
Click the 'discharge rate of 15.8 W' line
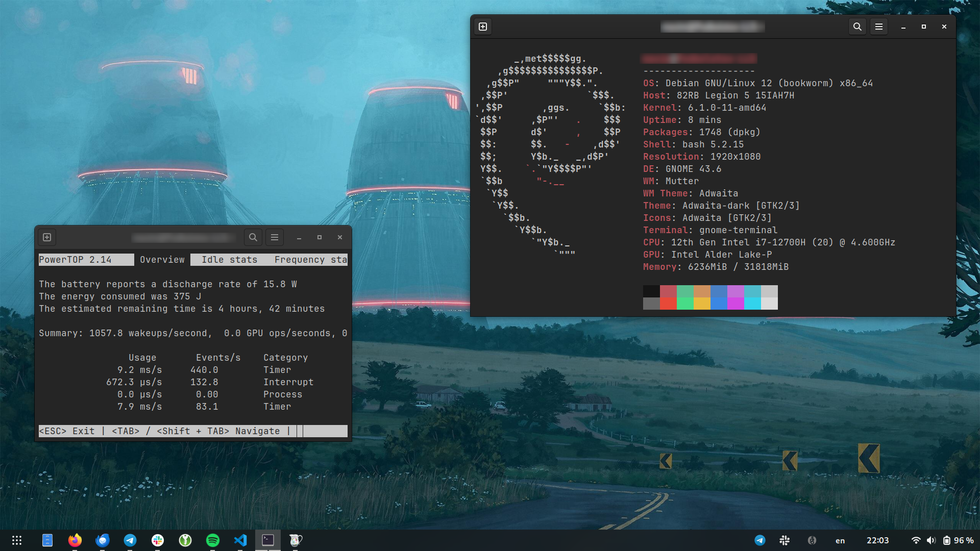(168, 284)
